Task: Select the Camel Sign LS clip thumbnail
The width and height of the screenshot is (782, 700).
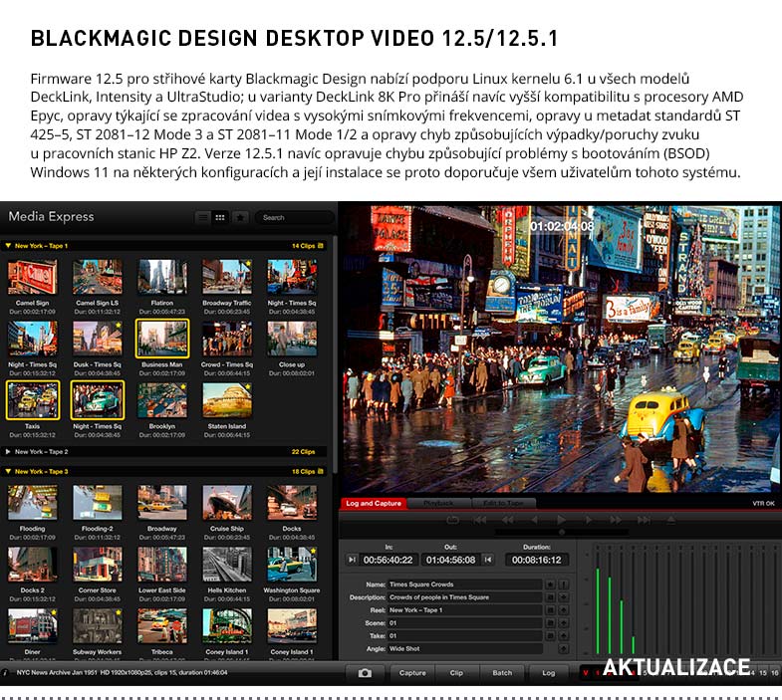Action: 98,277
